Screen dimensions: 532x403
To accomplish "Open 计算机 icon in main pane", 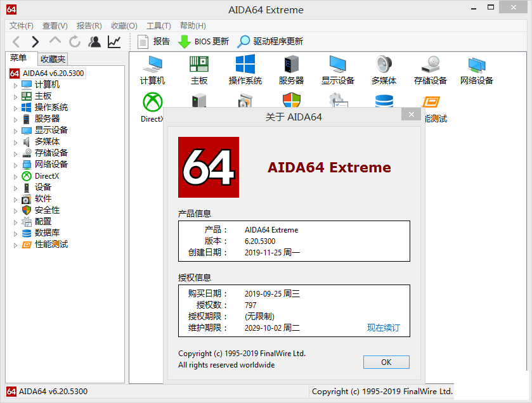I will [153, 70].
